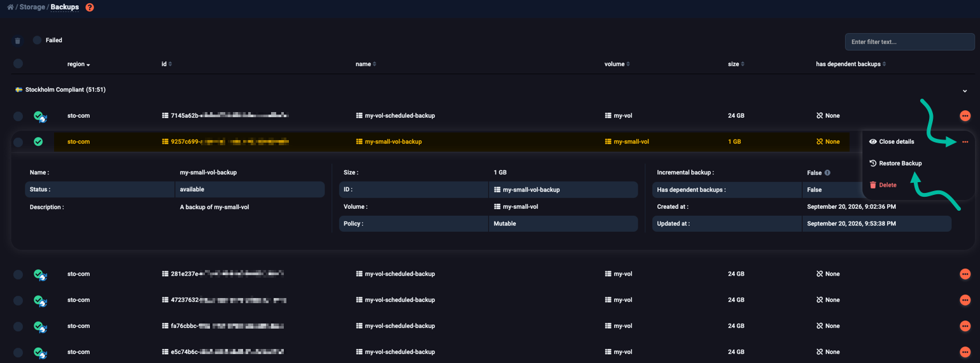The height and width of the screenshot is (363, 980).
Task: Toggle the Failed filter switch
Action: pyautogui.click(x=37, y=40)
